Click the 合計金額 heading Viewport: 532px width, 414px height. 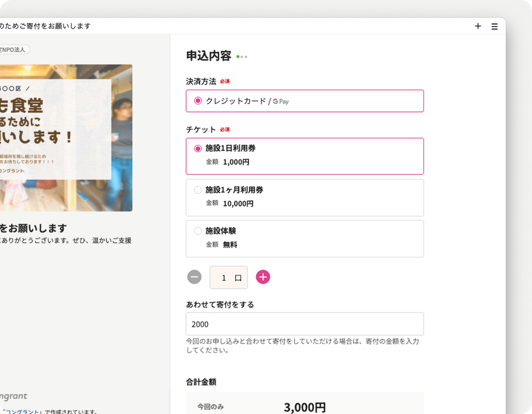pyautogui.click(x=201, y=382)
